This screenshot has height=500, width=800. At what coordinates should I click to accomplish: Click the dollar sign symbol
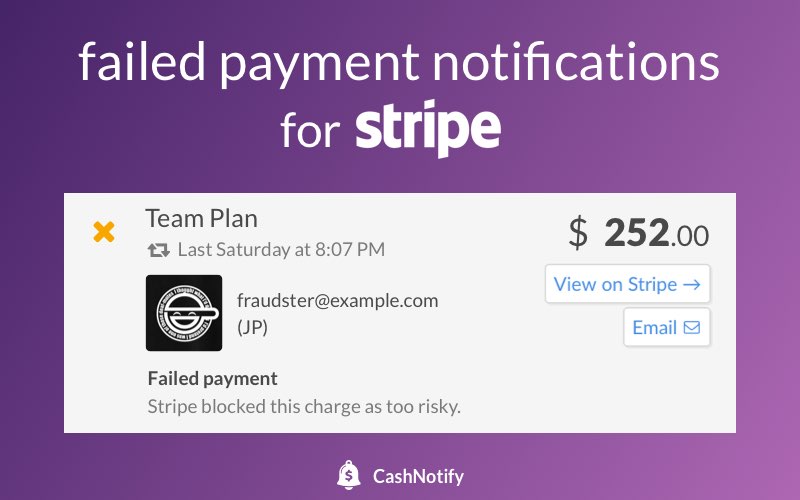(x=579, y=233)
